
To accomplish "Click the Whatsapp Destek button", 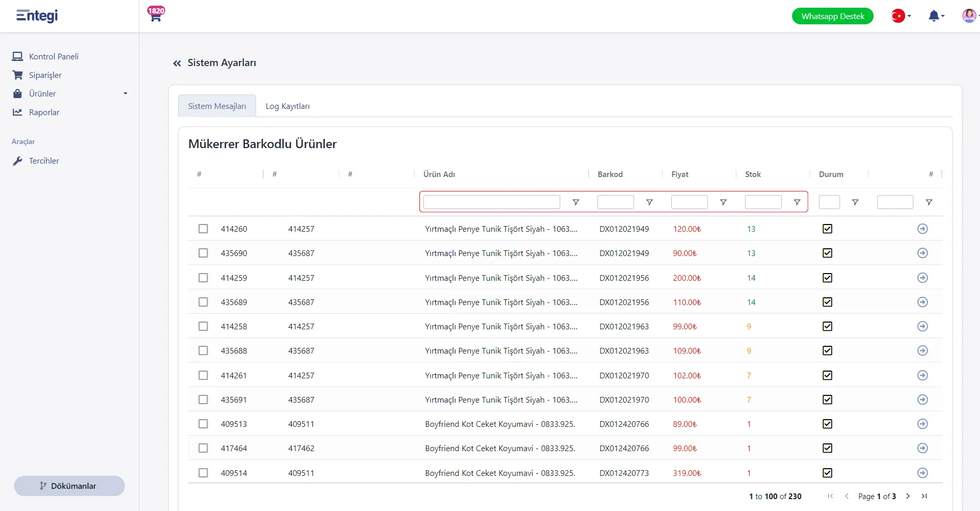I will [x=832, y=16].
